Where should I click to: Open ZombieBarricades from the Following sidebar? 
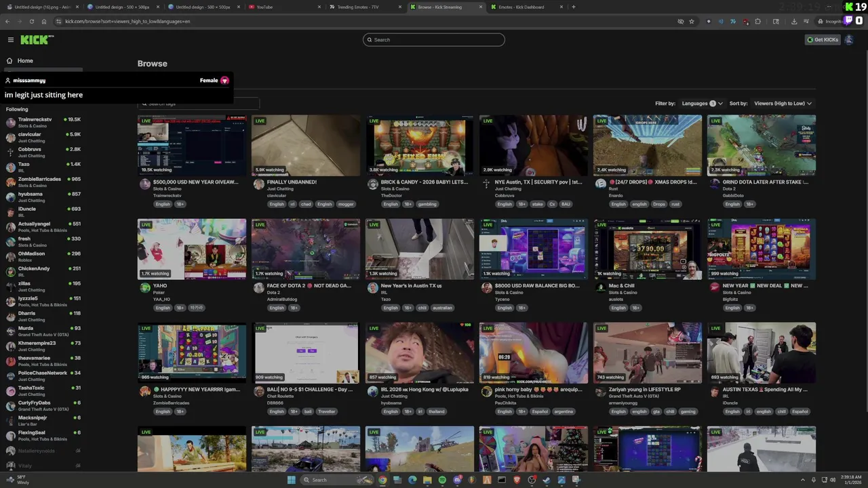(x=43, y=182)
